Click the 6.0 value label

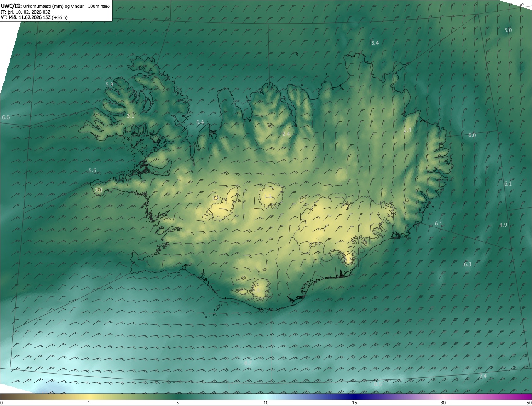point(472,135)
